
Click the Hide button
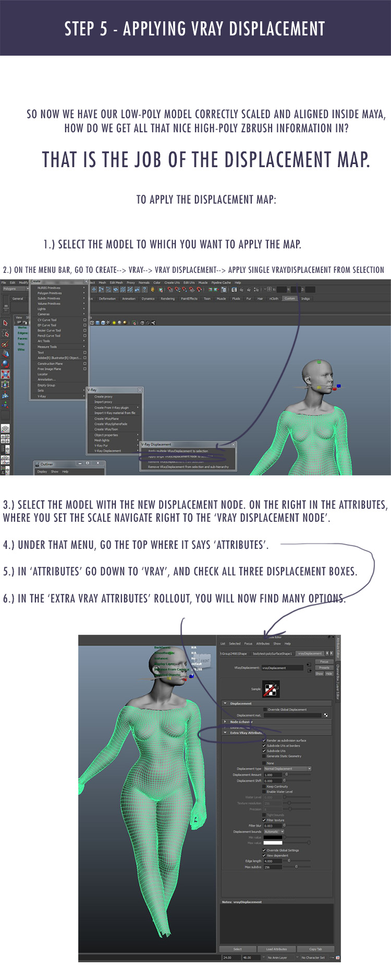coord(329,673)
